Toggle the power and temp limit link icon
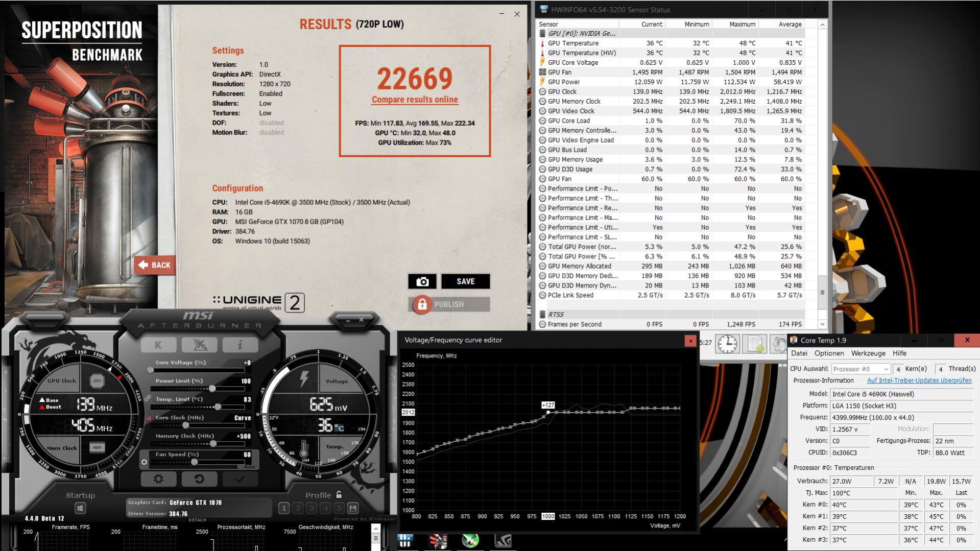Image resolution: width=980 pixels, height=551 pixels. click(147, 398)
